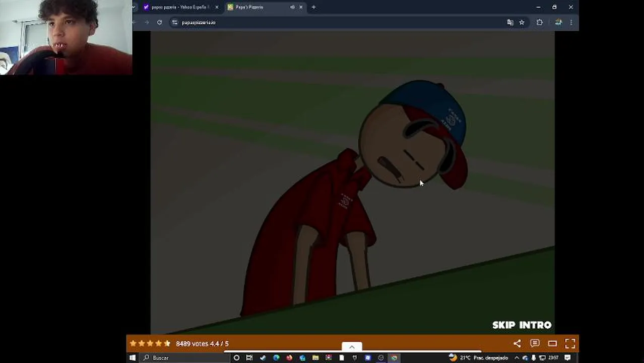Rate the game with the fifth star
Viewport: 644px width, 363px height.
click(x=167, y=343)
